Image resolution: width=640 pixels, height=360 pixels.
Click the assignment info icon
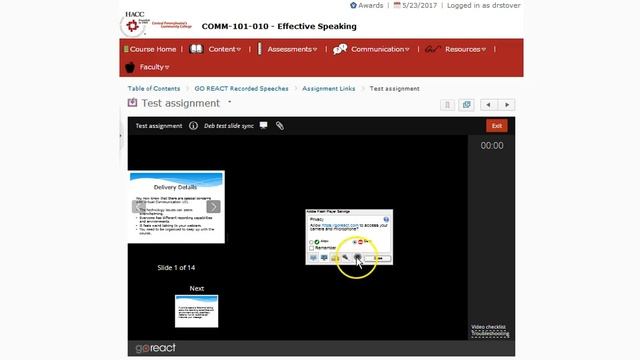tap(193, 126)
